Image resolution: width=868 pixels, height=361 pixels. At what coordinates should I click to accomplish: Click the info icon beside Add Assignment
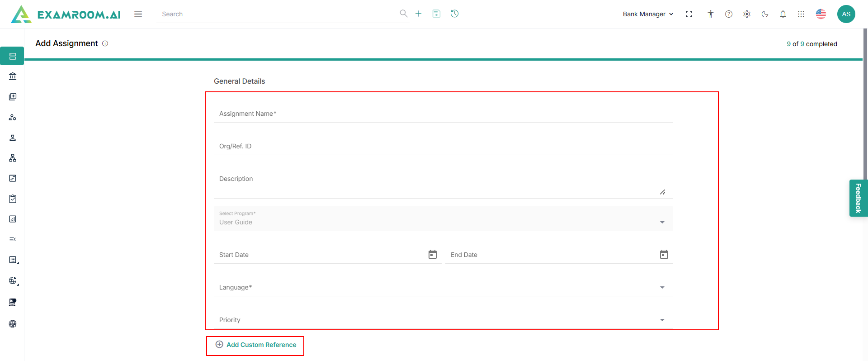105,43
